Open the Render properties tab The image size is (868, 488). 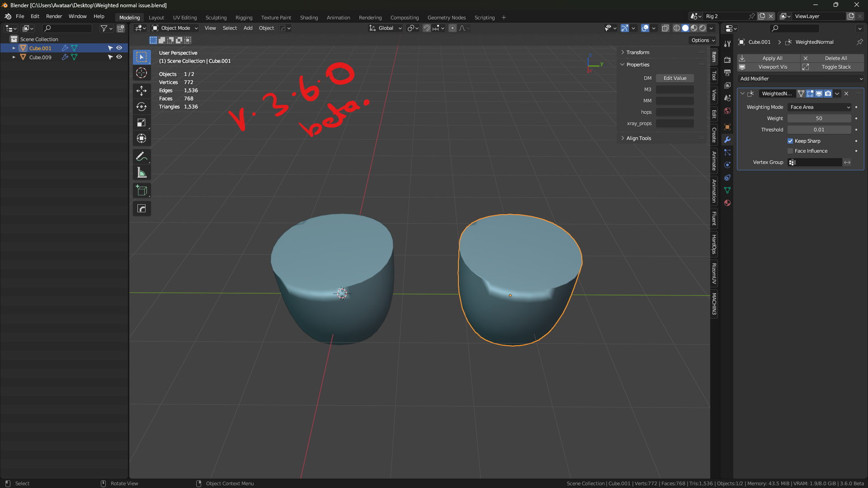[727, 60]
